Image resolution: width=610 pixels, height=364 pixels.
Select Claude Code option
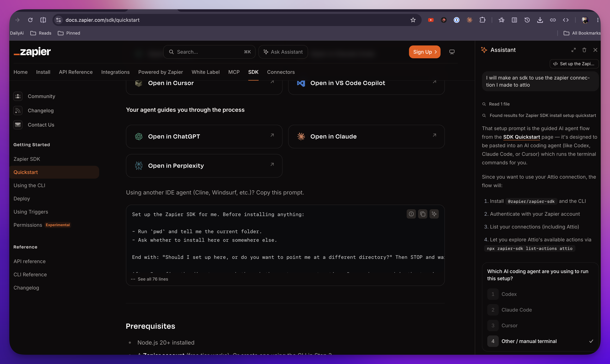540,310
